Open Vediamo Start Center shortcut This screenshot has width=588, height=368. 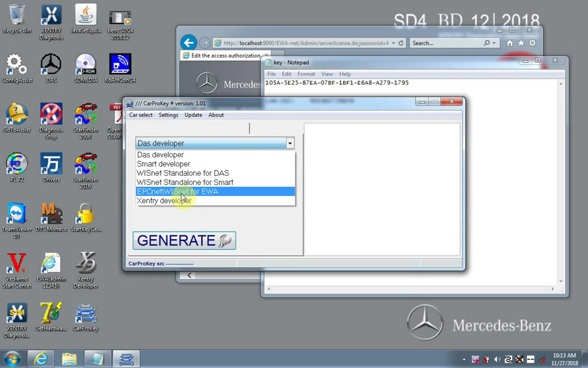17,270
